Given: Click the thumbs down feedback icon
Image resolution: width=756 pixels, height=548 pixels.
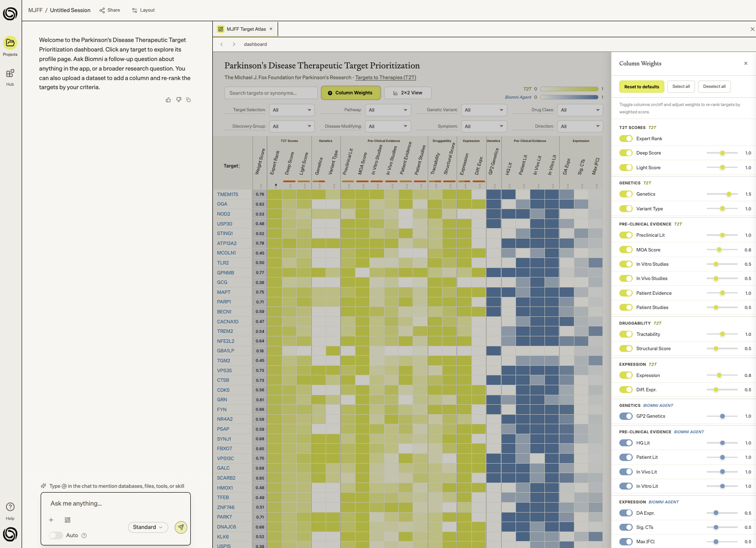Looking at the screenshot, I should point(179,100).
